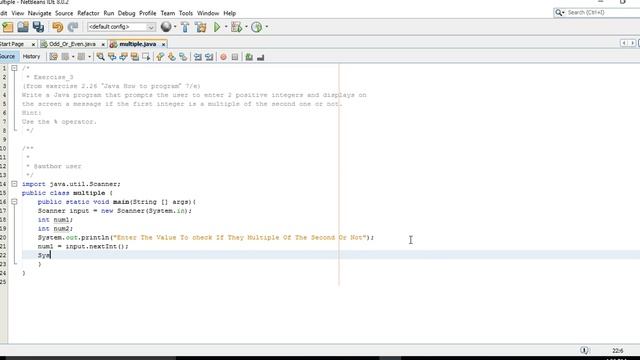This screenshot has width=640, height=360.
Task: Open the Team menu
Action: [x=167, y=13]
